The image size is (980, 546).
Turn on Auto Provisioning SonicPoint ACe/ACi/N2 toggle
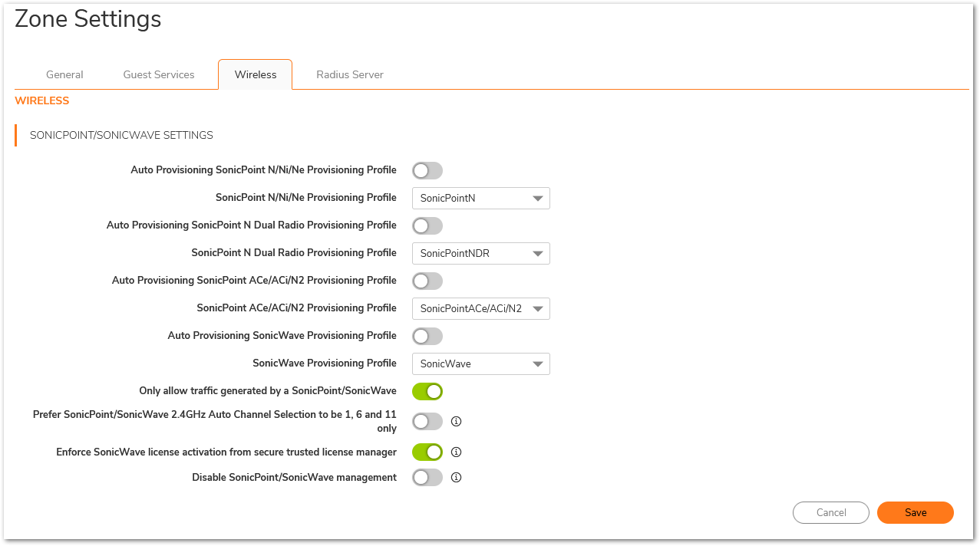coord(427,281)
